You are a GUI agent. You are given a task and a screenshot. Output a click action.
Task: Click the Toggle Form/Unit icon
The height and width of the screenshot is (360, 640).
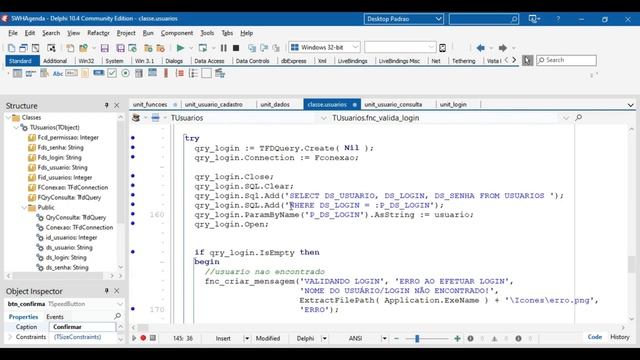coord(36,48)
